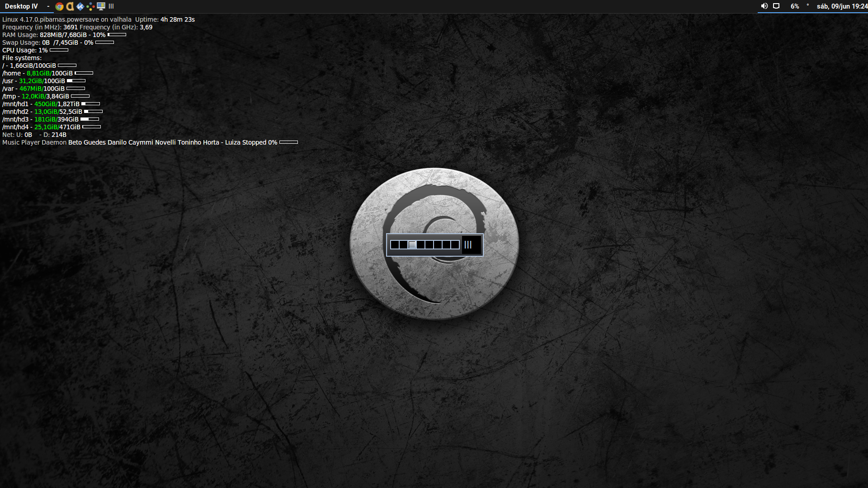Select the highlighted third workspace in pager
The width and height of the screenshot is (868, 488).
click(x=412, y=244)
